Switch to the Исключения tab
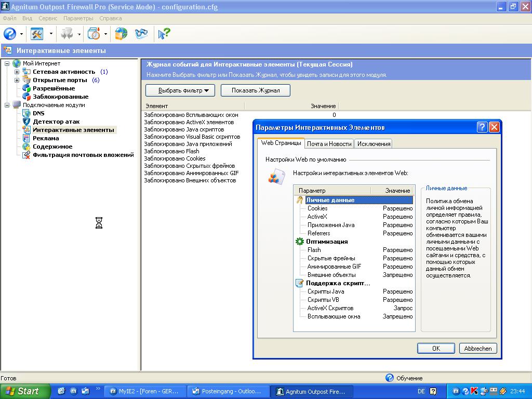 tap(374, 144)
